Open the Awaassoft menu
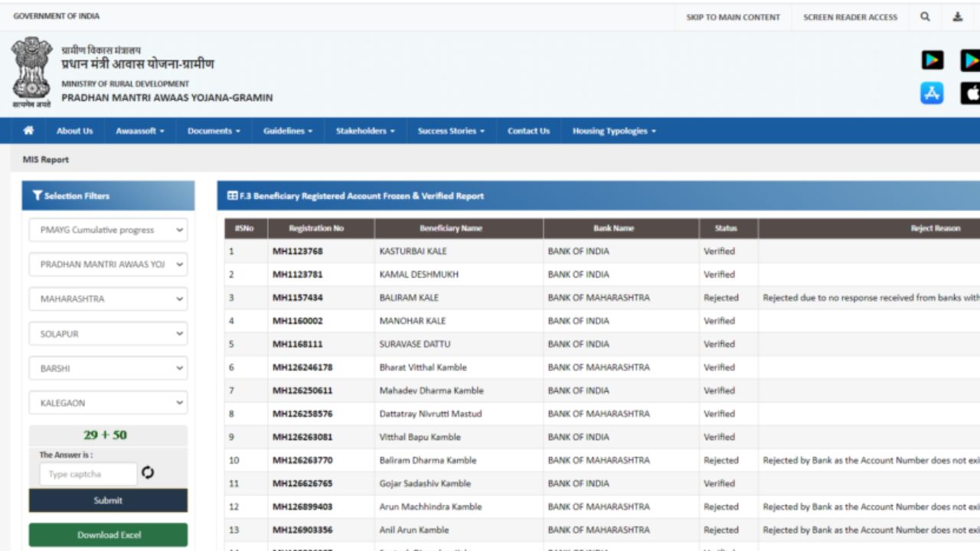Image resolution: width=980 pixels, height=551 pixels. [139, 130]
